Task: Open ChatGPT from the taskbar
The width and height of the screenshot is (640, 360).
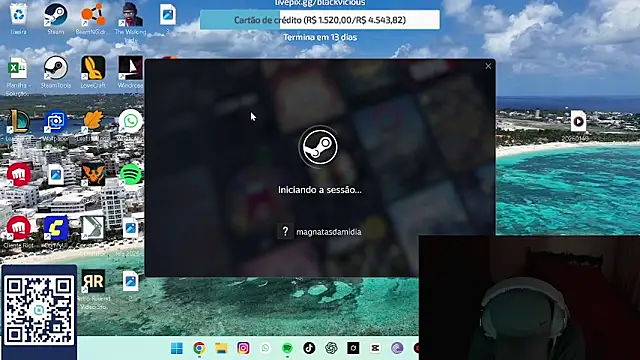Action: pyautogui.click(x=331, y=348)
